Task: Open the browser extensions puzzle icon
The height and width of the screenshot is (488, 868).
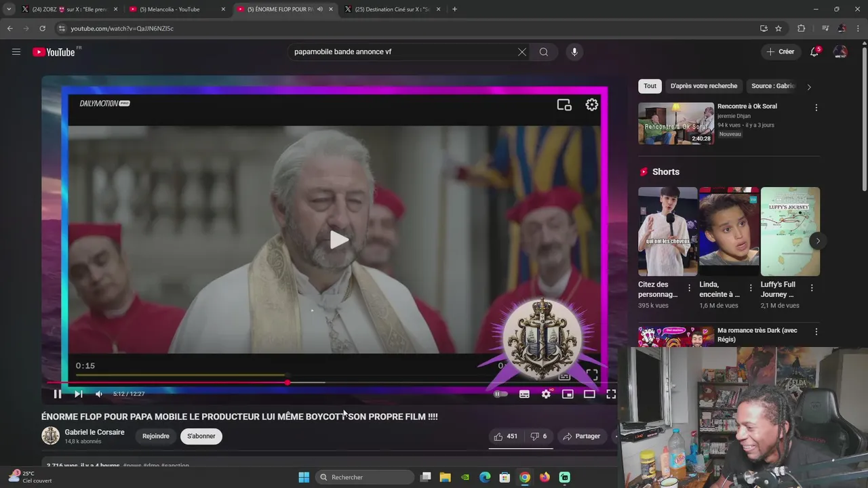Action: [801, 28]
